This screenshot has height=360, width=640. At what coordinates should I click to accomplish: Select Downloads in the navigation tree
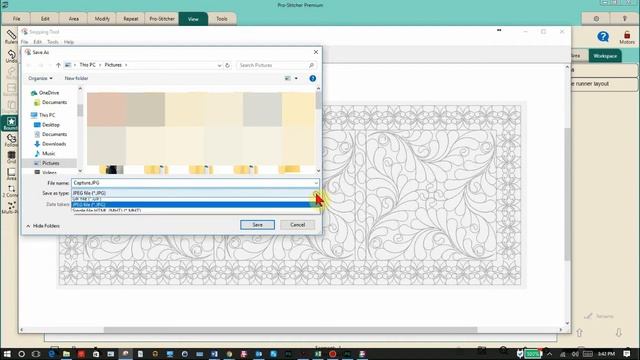tap(54, 144)
